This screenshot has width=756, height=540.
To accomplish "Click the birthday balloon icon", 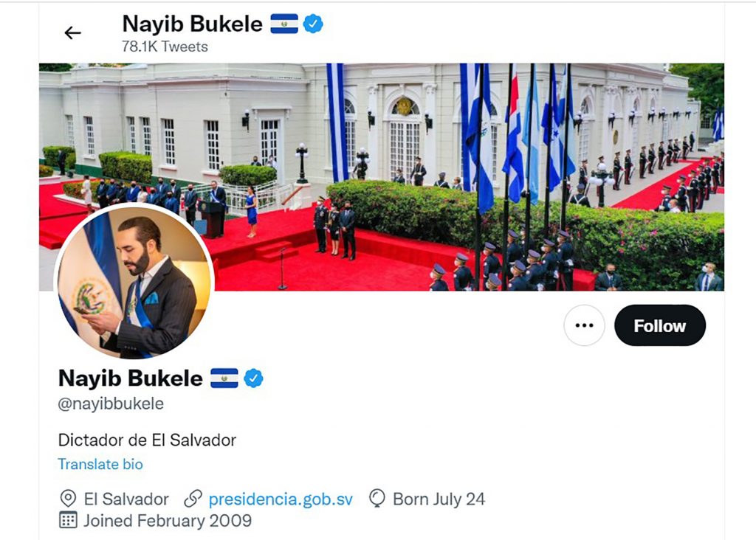I will (377, 499).
